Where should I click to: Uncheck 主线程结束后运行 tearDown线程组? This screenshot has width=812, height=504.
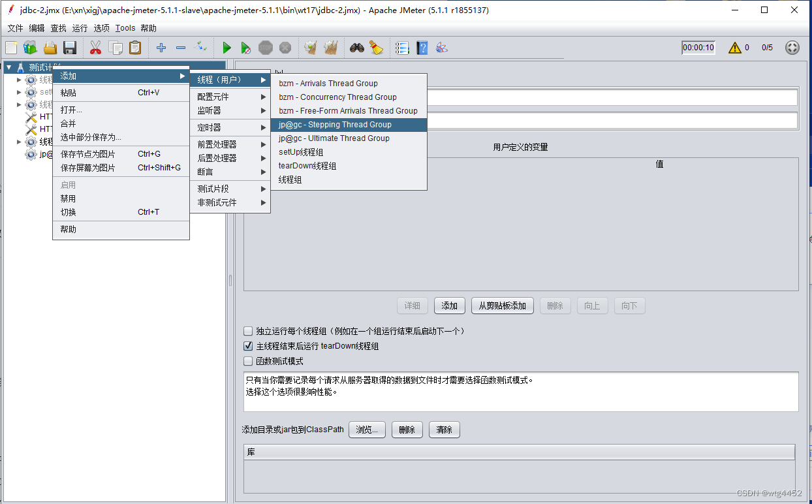(x=248, y=346)
